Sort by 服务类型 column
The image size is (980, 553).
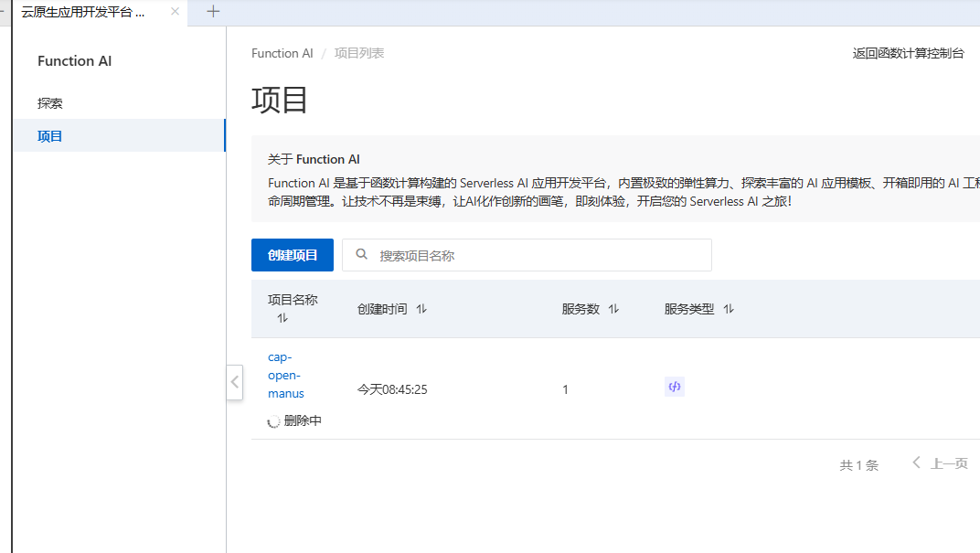click(x=729, y=309)
